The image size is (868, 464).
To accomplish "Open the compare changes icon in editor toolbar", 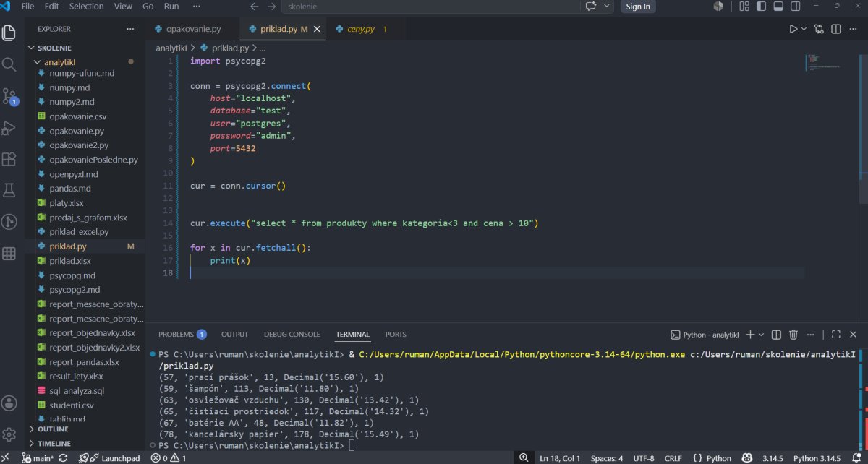I will (x=819, y=29).
